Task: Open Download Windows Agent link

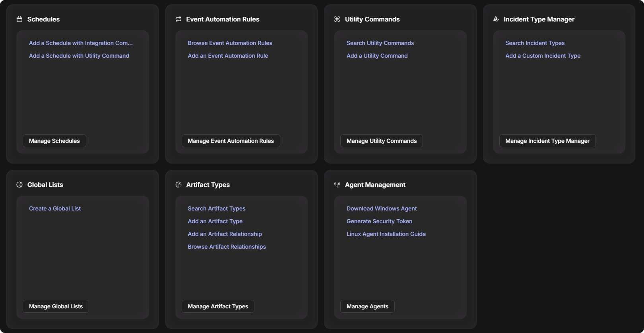Action: pos(382,208)
